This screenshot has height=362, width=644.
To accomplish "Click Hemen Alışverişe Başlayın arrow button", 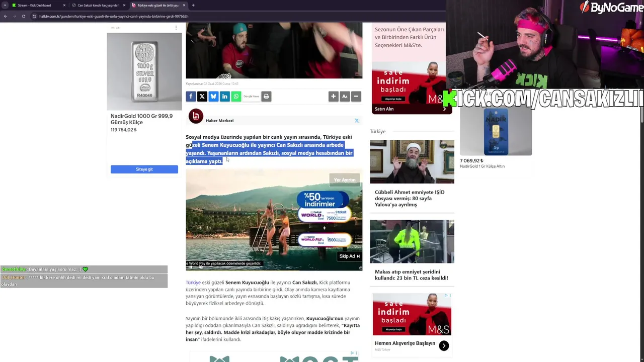I will coord(444,345).
